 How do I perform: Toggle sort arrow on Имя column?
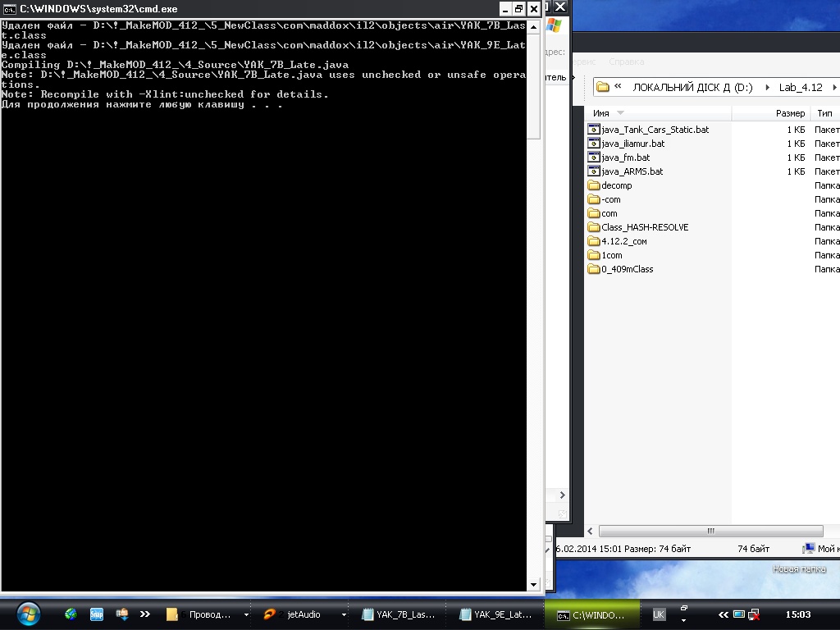620,112
